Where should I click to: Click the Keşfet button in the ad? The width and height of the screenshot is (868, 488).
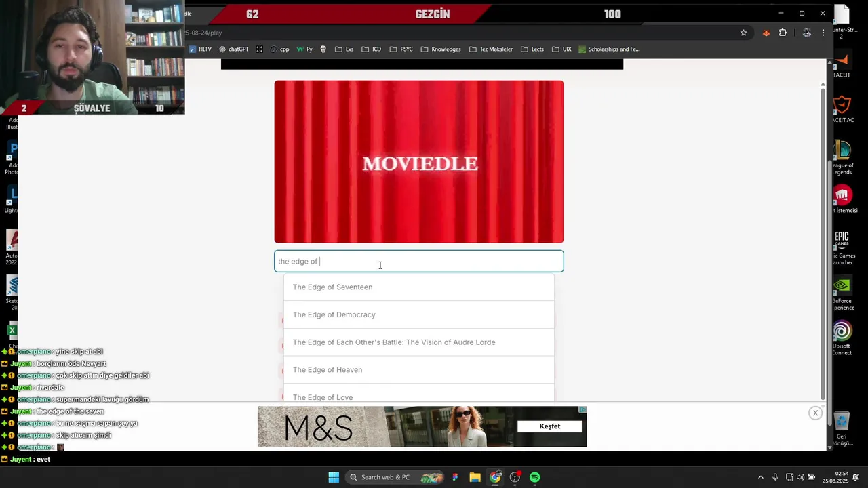click(549, 426)
